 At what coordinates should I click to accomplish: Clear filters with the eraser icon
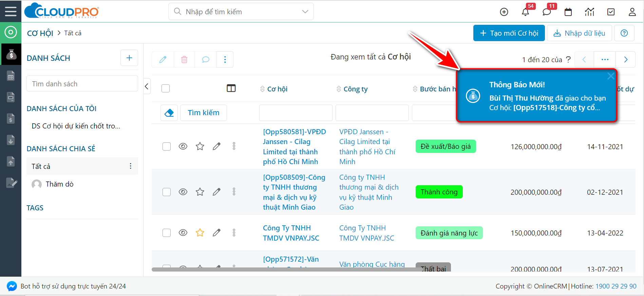pos(169,113)
